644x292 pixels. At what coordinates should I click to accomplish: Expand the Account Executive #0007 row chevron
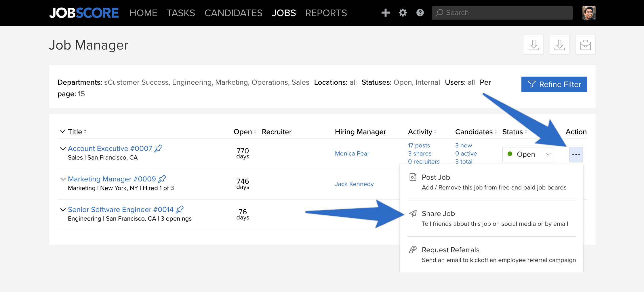coord(63,149)
